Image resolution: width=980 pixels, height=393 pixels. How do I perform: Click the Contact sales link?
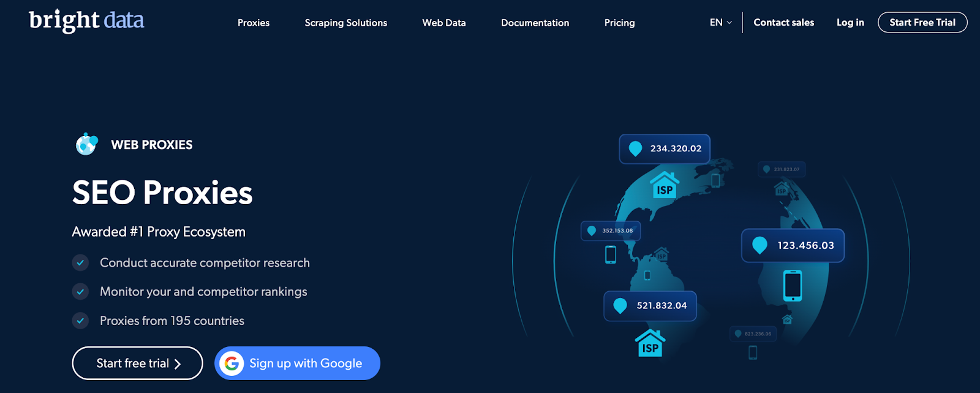(x=784, y=23)
